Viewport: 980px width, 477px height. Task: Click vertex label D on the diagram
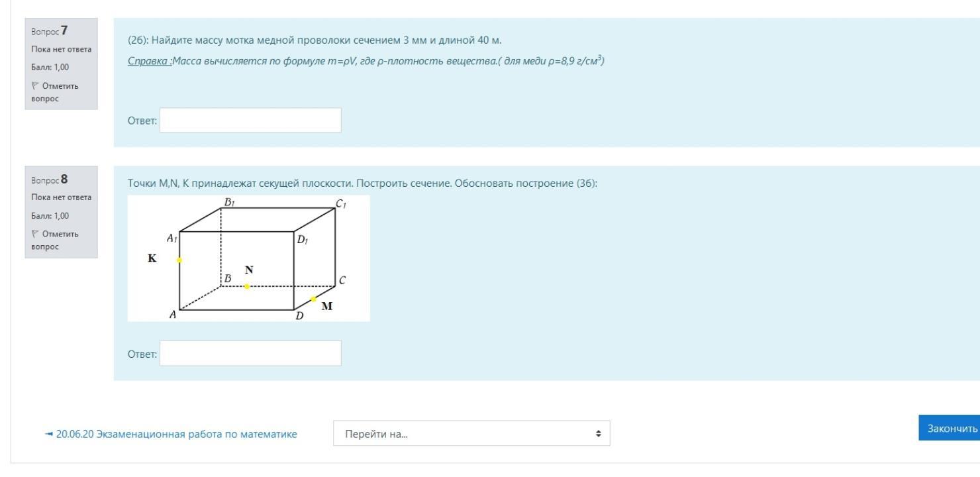299,316
